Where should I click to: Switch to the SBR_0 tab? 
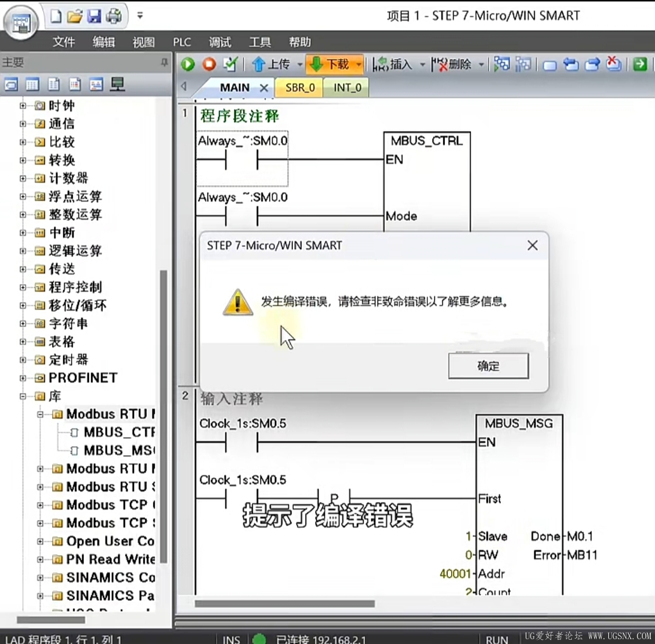pyautogui.click(x=299, y=87)
